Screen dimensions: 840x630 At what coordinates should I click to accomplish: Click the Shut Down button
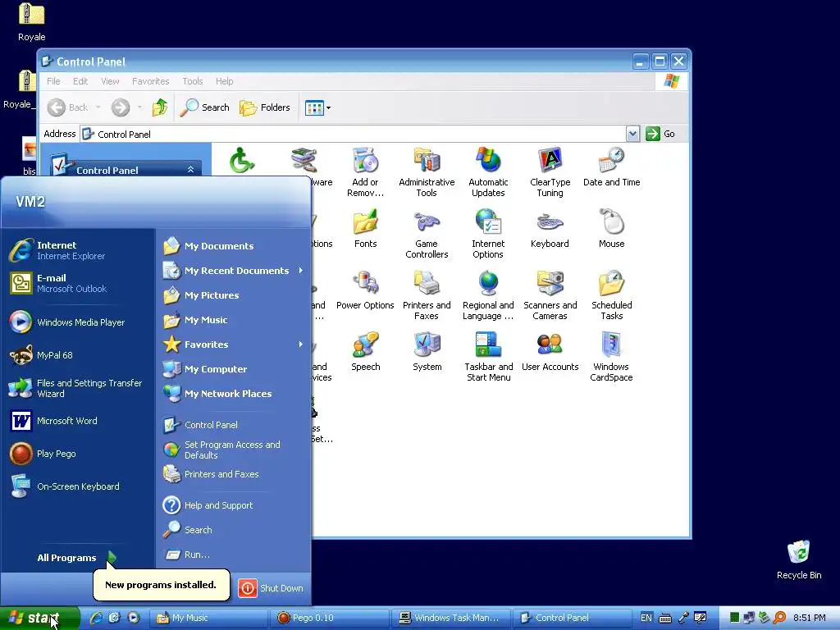point(271,587)
